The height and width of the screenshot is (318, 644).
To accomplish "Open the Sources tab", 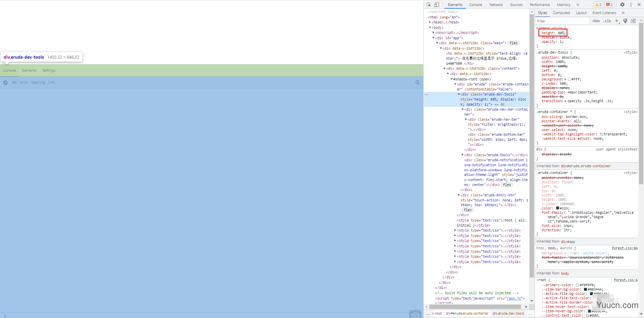I will [516, 5].
